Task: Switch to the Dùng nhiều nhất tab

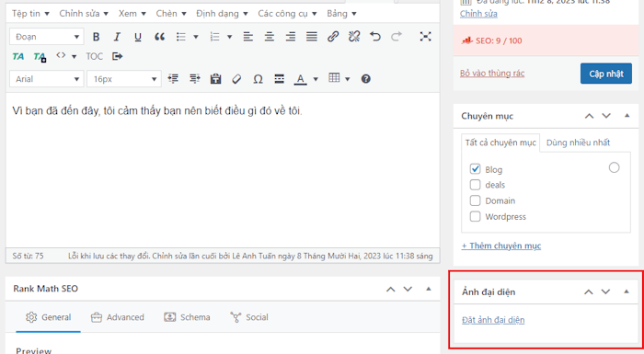Action: [x=578, y=143]
